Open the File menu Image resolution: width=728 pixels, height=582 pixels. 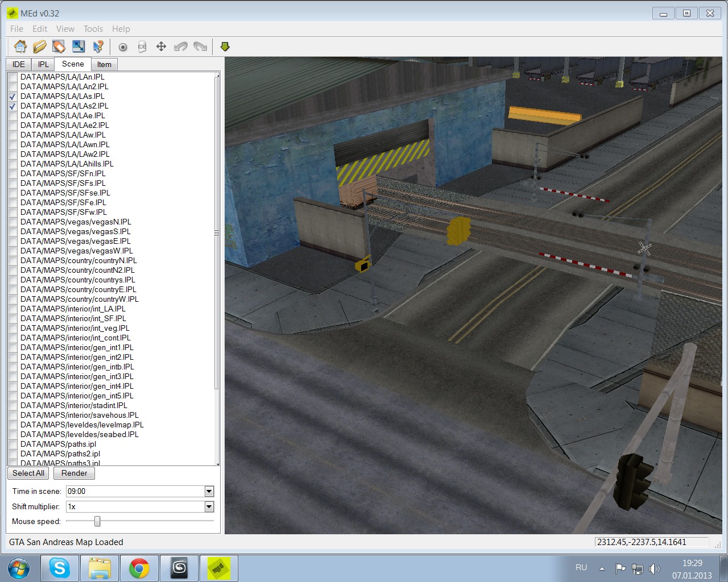[x=17, y=28]
